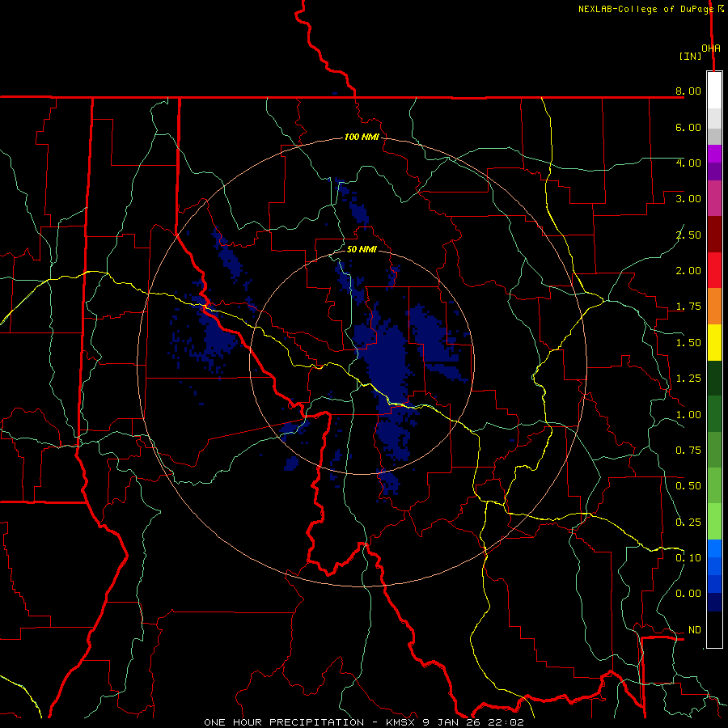Select the pink swatch beside 3.00

714,198
